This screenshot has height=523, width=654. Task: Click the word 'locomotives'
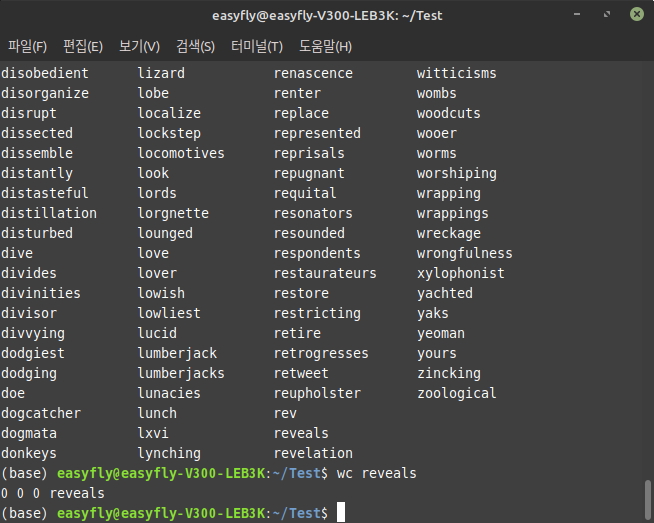181,153
